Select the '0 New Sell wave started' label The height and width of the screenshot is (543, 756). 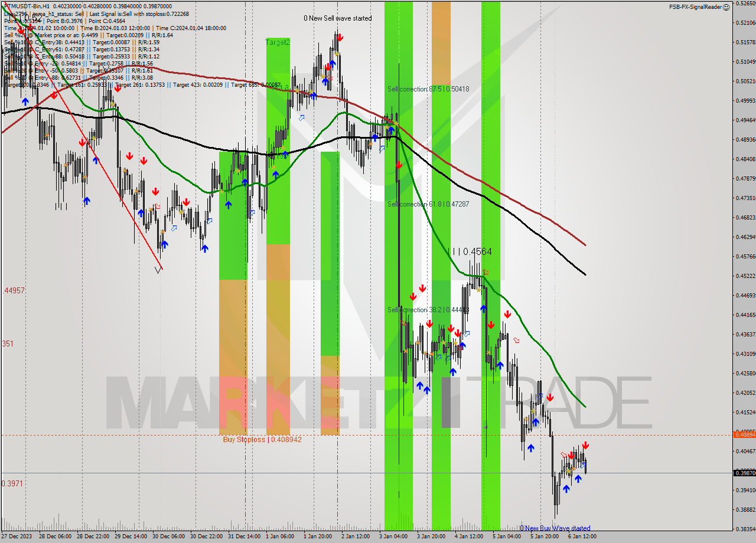(x=338, y=18)
